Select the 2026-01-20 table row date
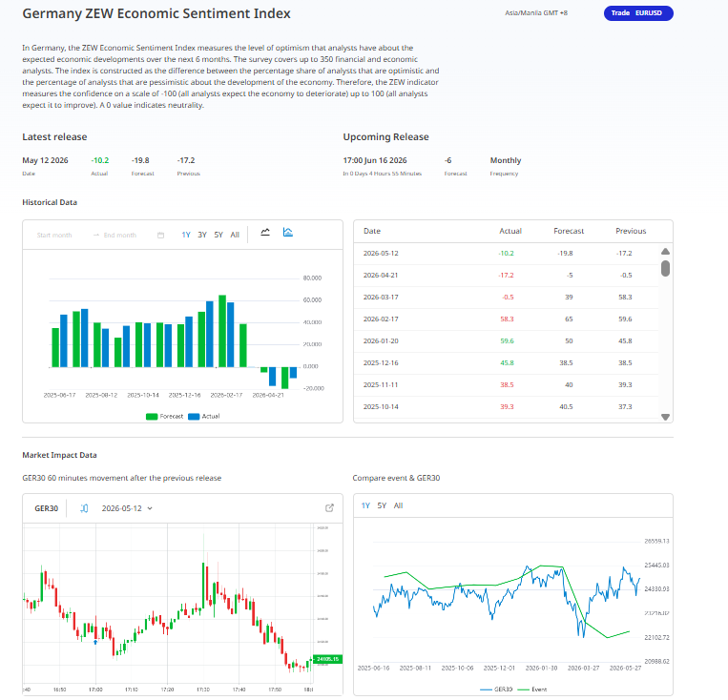 381,340
